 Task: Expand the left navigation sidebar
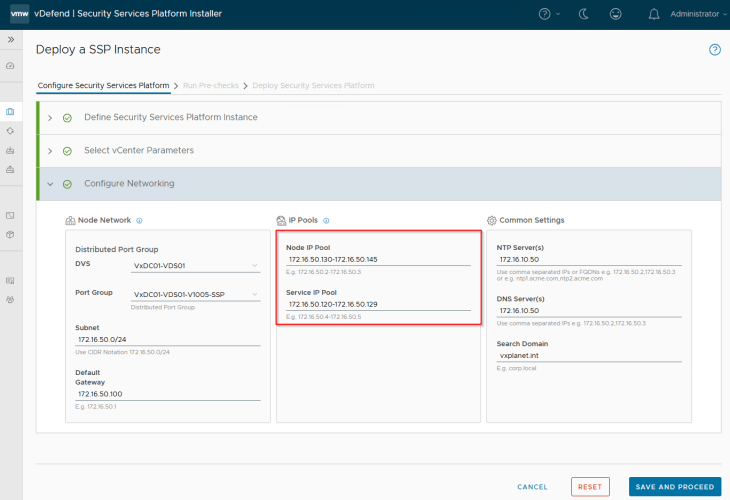pyautogui.click(x=10, y=39)
